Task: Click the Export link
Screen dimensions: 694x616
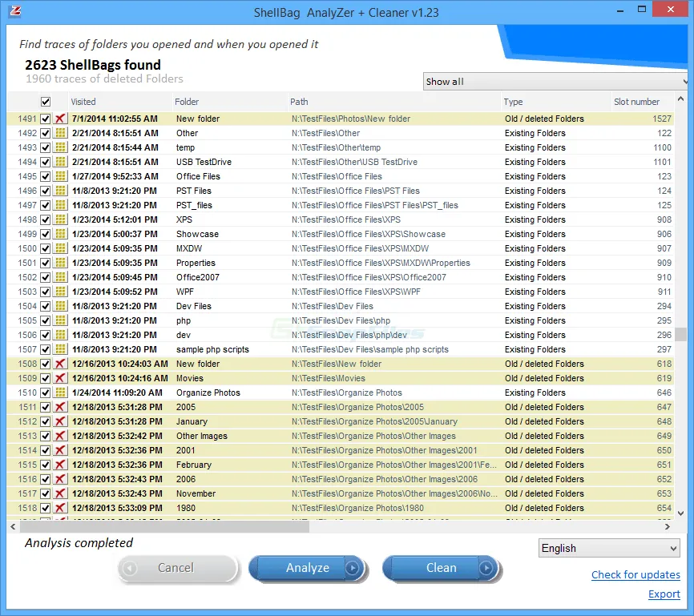Action: [664, 594]
